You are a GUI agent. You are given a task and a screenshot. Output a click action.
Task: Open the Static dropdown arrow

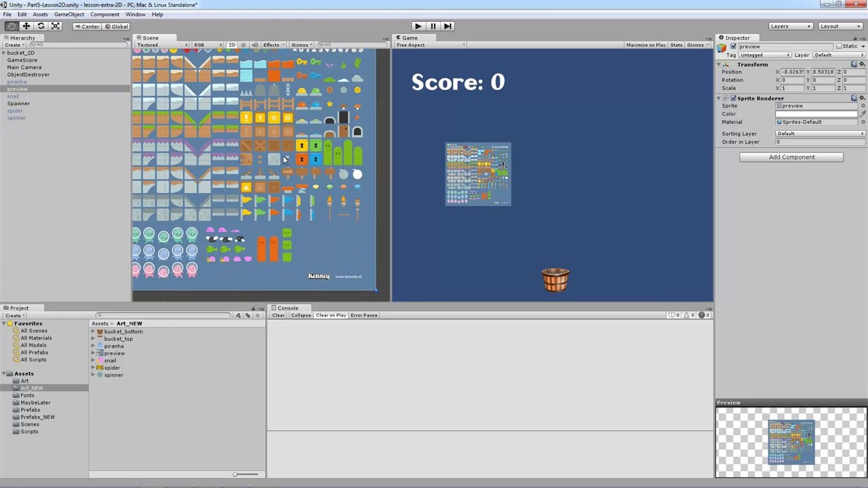tap(863, 46)
